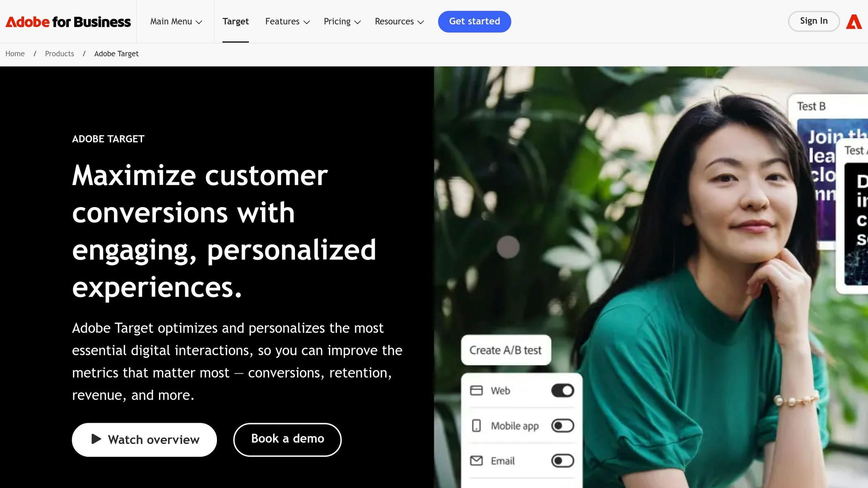The height and width of the screenshot is (488, 868).
Task: Turn off the Web toggle
Action: pos(562,391)
